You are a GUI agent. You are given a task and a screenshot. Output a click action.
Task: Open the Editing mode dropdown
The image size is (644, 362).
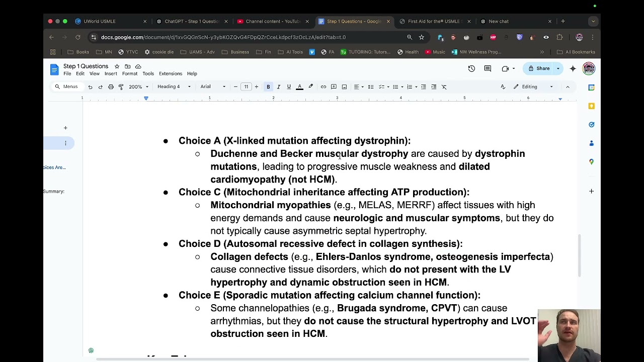pos(533,87)
